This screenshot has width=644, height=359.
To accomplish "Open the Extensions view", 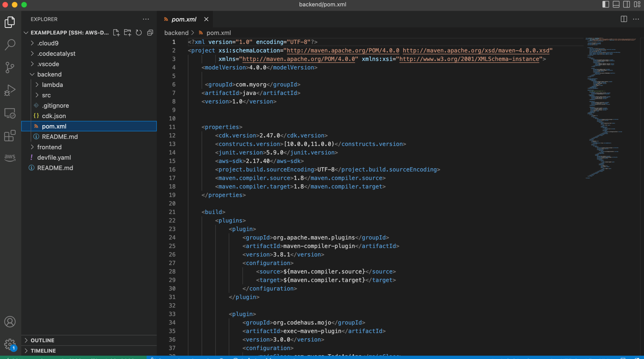I will click(10, 136).
